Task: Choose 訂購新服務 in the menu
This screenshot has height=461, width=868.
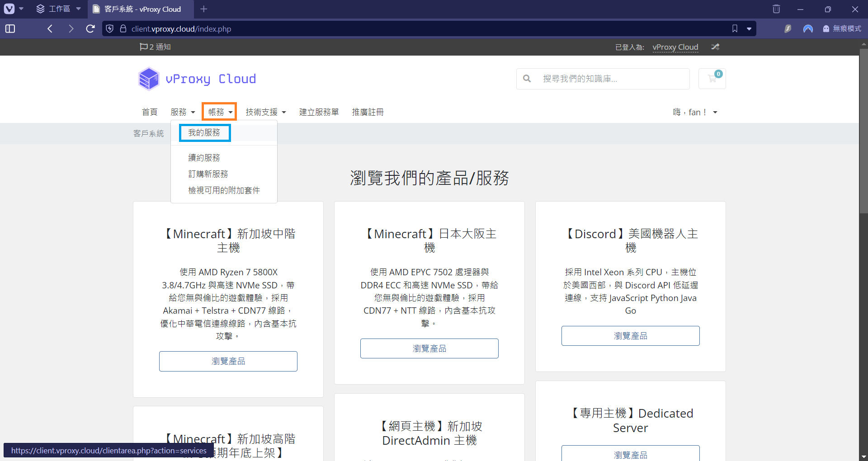Action: tap(208, 174)
